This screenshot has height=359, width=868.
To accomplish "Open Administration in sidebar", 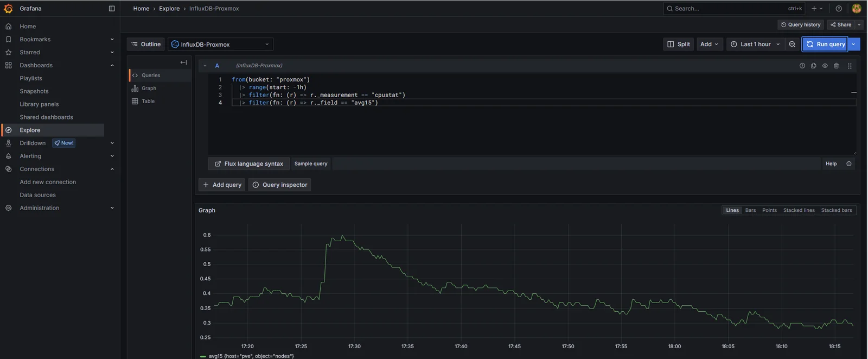I will point(40,208).
